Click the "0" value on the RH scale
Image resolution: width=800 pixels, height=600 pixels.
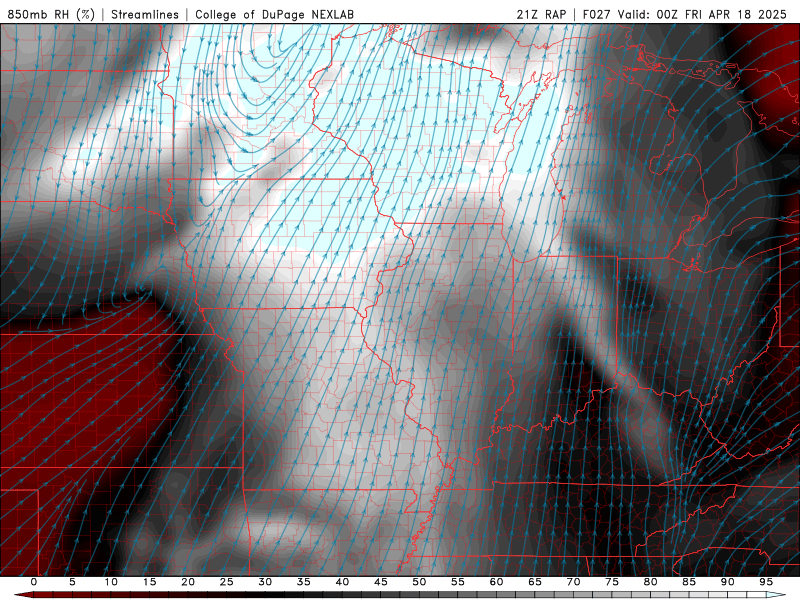point(34,582)
